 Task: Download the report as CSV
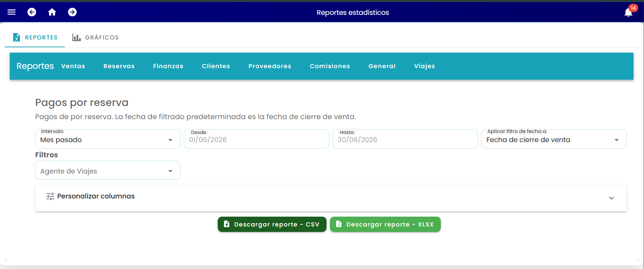coord(272,224)
